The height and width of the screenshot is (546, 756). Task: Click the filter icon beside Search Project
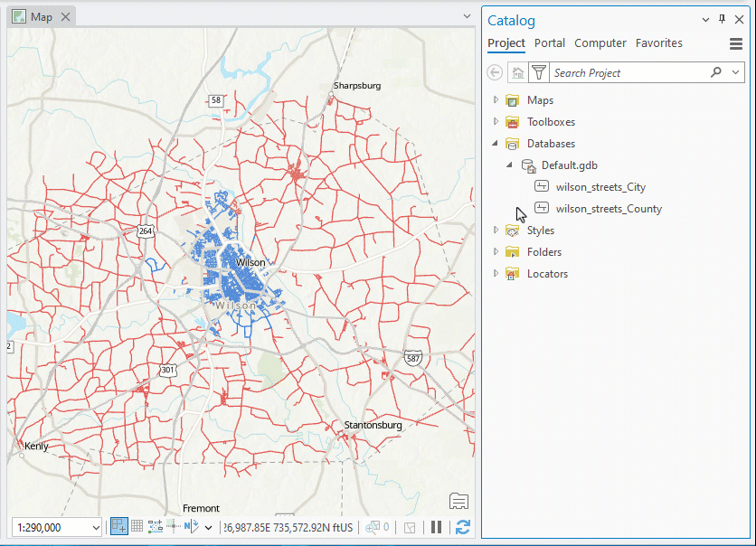pyautogui.click(x=538, y=72)
